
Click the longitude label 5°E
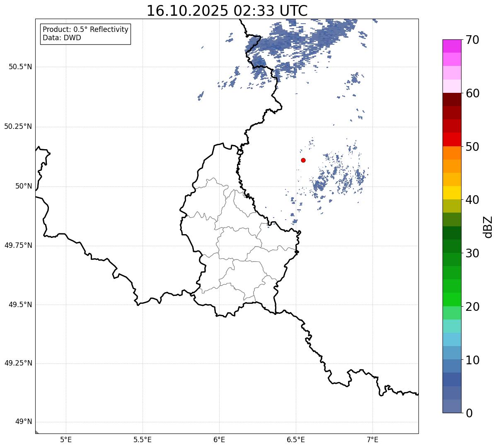coord(66,439)
